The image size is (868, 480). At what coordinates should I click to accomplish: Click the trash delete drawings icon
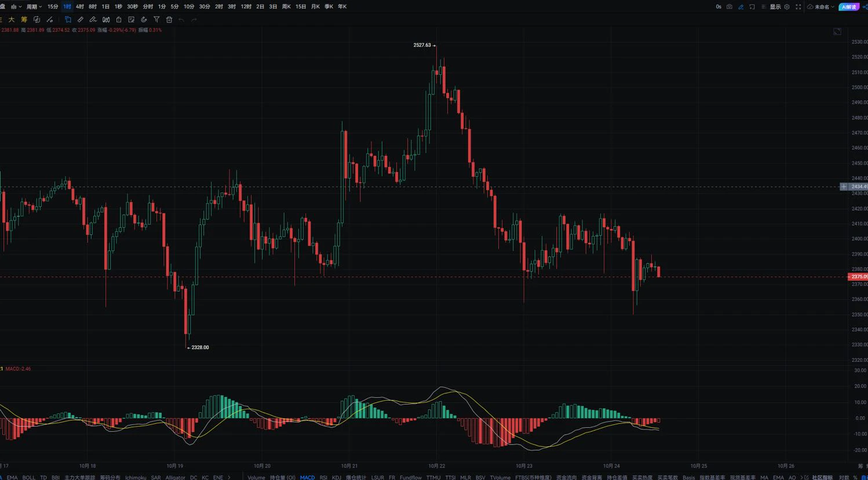point(169,20)
